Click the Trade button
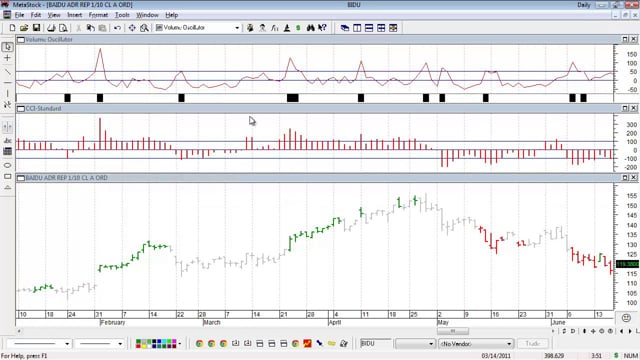 click(x=533, y=344)
